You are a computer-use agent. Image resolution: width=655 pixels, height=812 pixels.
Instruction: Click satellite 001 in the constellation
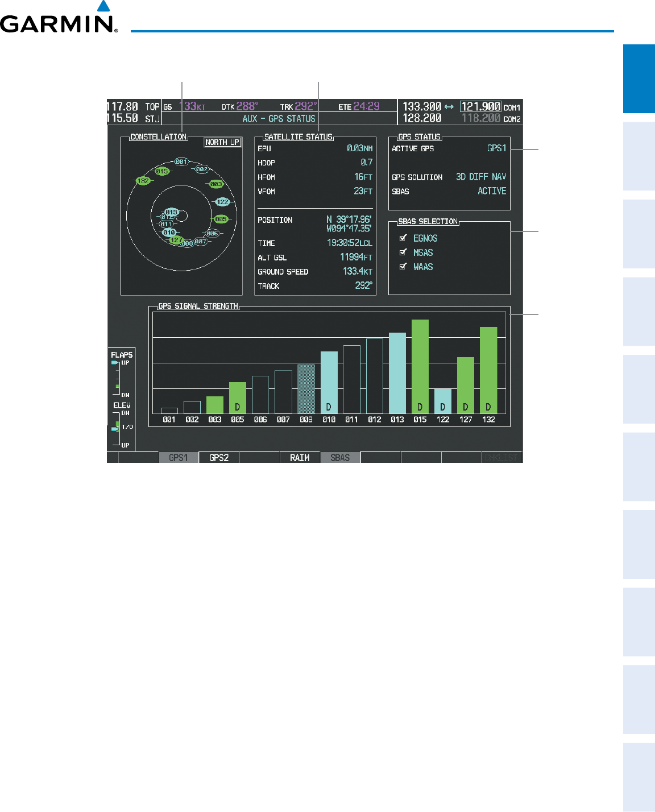(181, 161)
